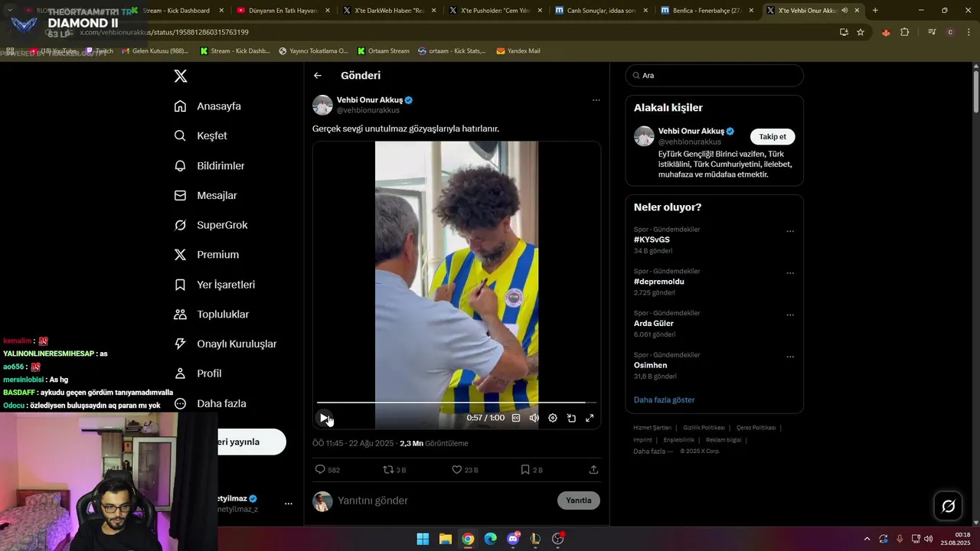Open the Grok floating button

pos(948,506)
